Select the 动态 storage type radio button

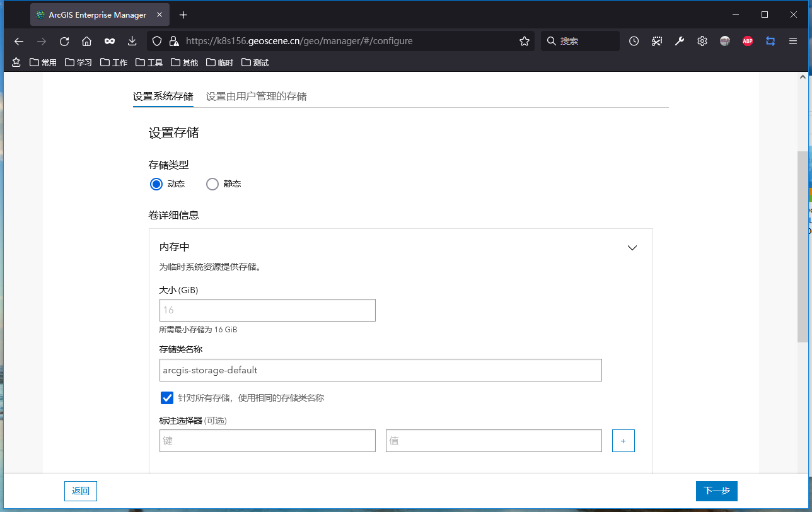click(x=156, y=184)
